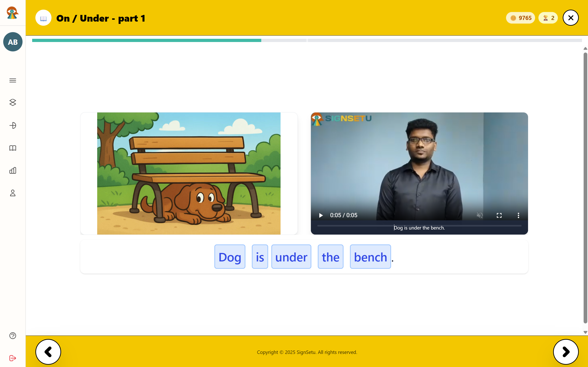Click the lesson progress bar
This screenshot has height=367, width=588.
click(307, 40)
